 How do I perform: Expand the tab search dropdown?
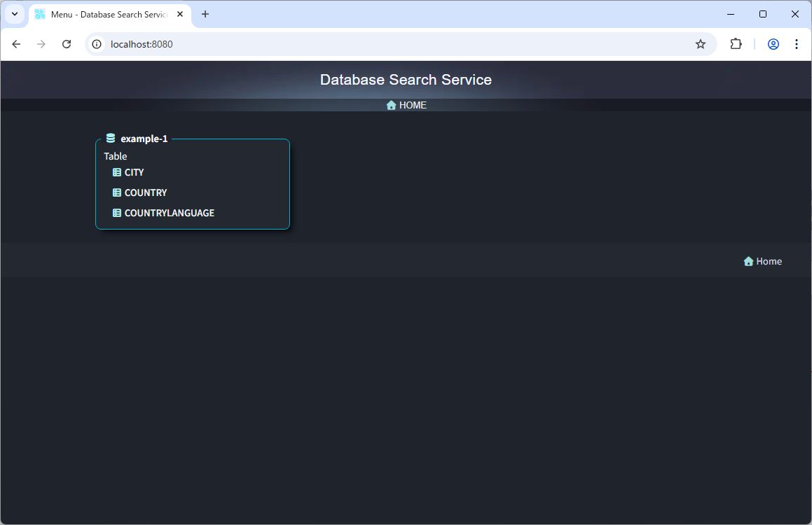tap(14, 14)
